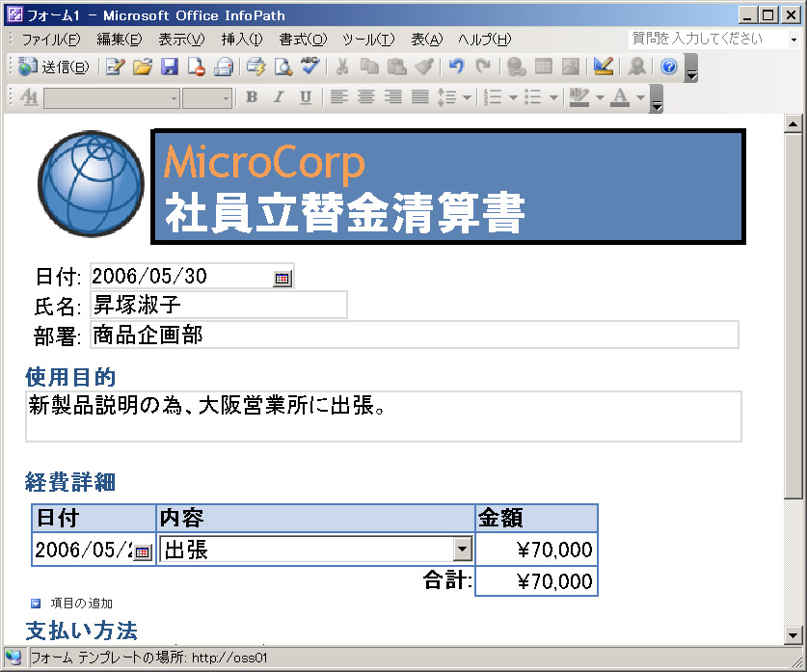
Task: Click the 氏名 field containing 昇塚淑子
Action: (x=219, y=305)
